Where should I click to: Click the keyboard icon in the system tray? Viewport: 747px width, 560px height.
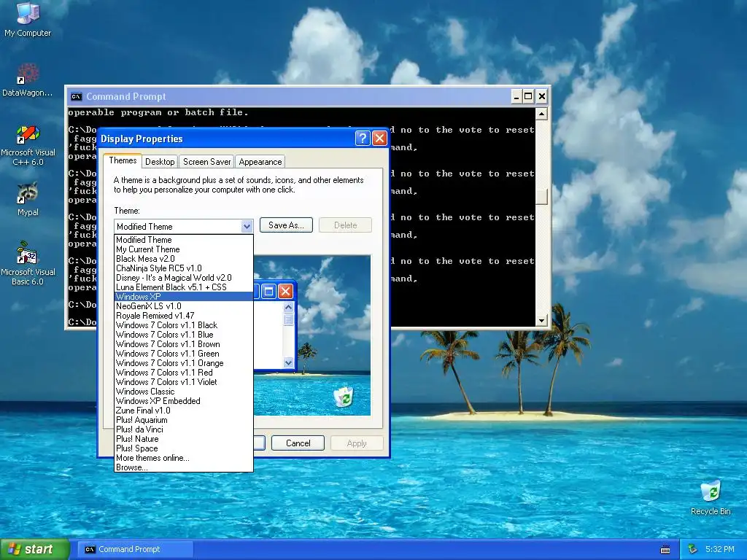(665, 550)
